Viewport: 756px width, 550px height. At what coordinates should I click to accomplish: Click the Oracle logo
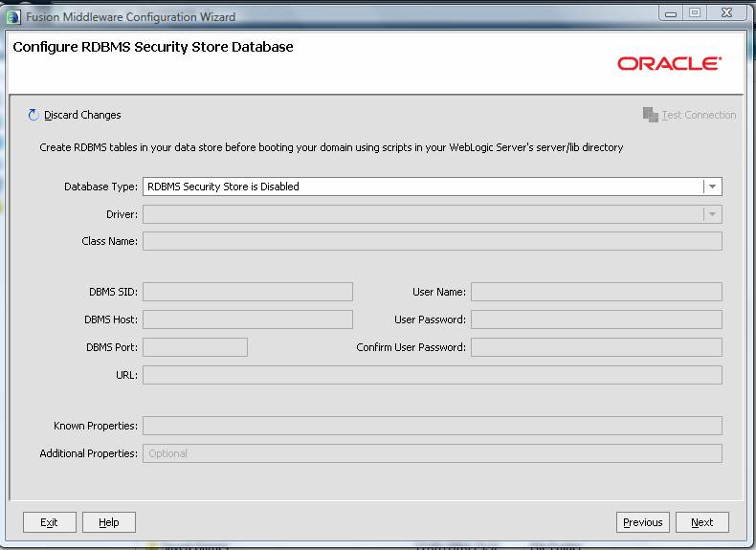[669, 63]
